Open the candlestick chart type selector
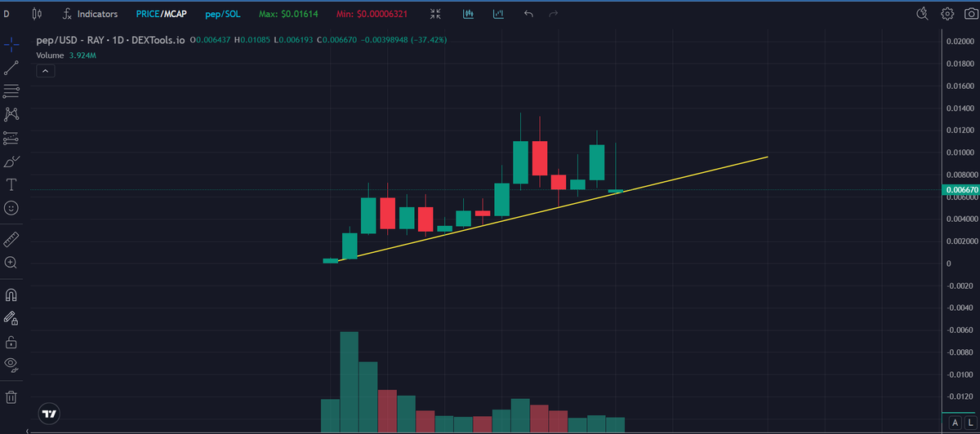 [x=36, y=14]
